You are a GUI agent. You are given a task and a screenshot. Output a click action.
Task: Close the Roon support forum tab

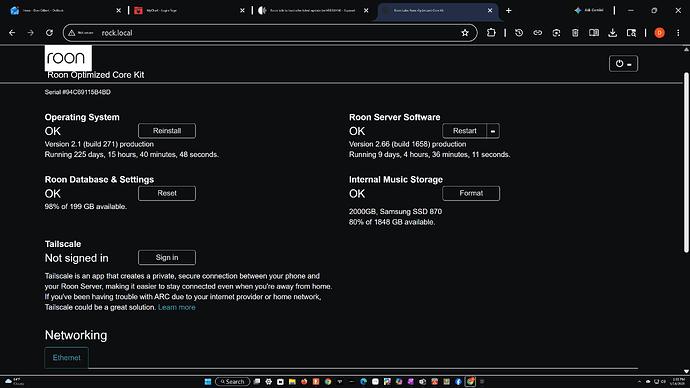366,11
